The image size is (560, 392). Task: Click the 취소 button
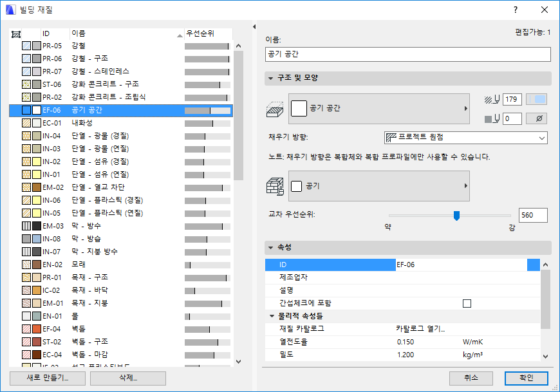[x=471, y=378]
